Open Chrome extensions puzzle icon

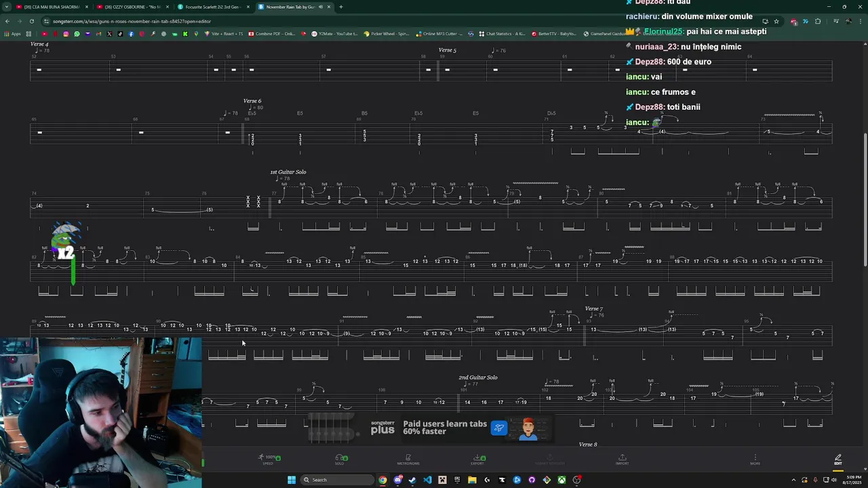click(x=818, y=21)
